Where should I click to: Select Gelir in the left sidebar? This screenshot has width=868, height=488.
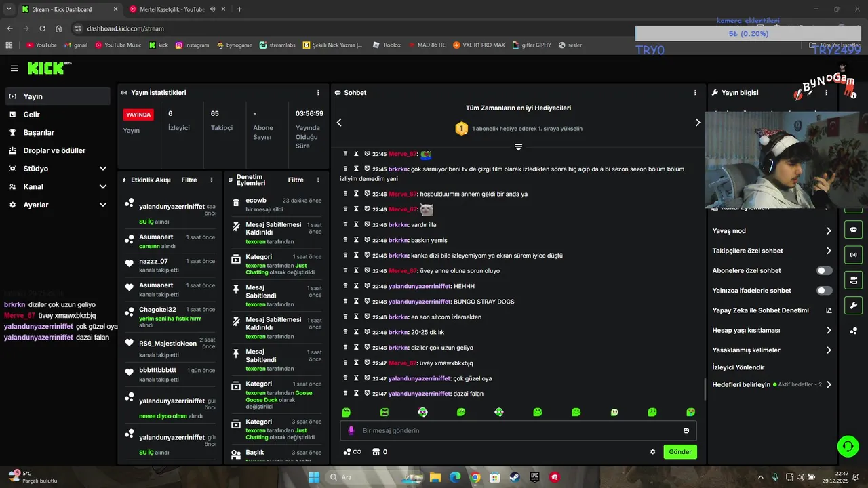click(x=57, y=115)
